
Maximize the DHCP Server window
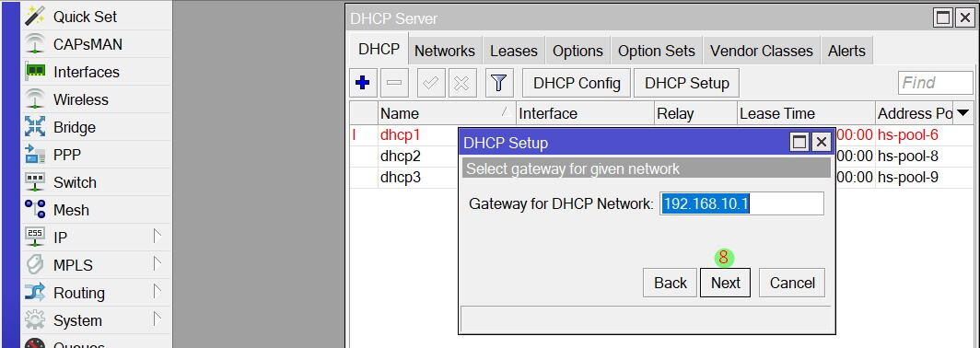[943, 18]
